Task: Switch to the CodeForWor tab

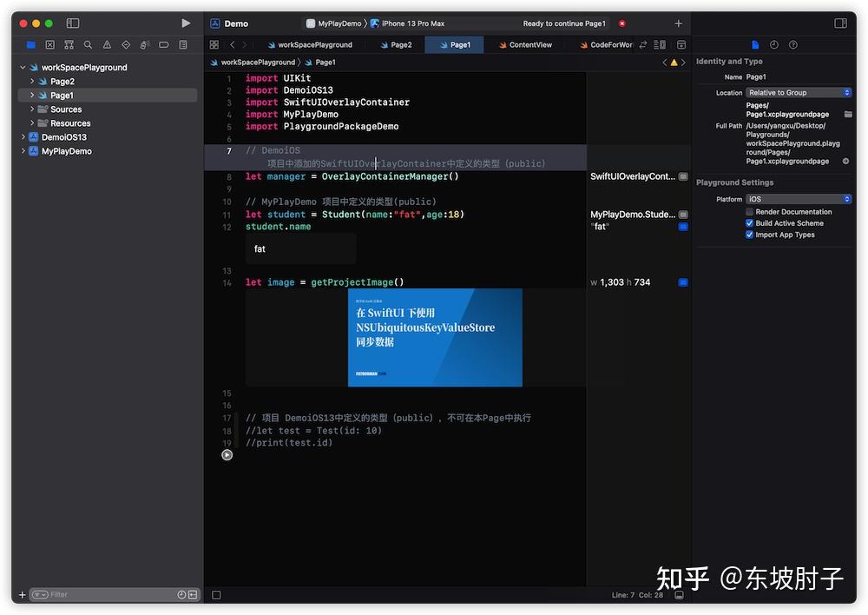Action: 606,45
